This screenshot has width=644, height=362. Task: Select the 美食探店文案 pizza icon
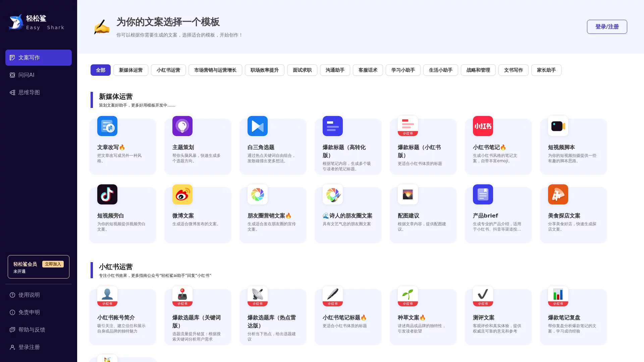(x=558, y=194)
